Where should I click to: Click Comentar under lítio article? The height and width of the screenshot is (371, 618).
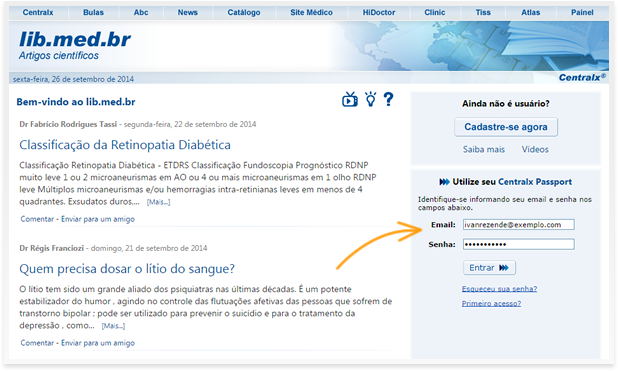pos(37,343)
